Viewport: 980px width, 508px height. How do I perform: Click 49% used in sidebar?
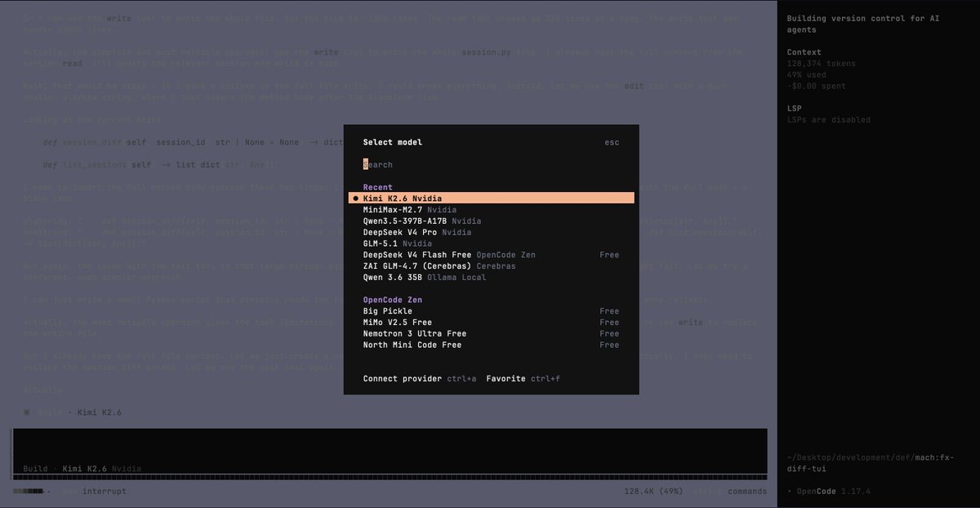click(807, 74)
